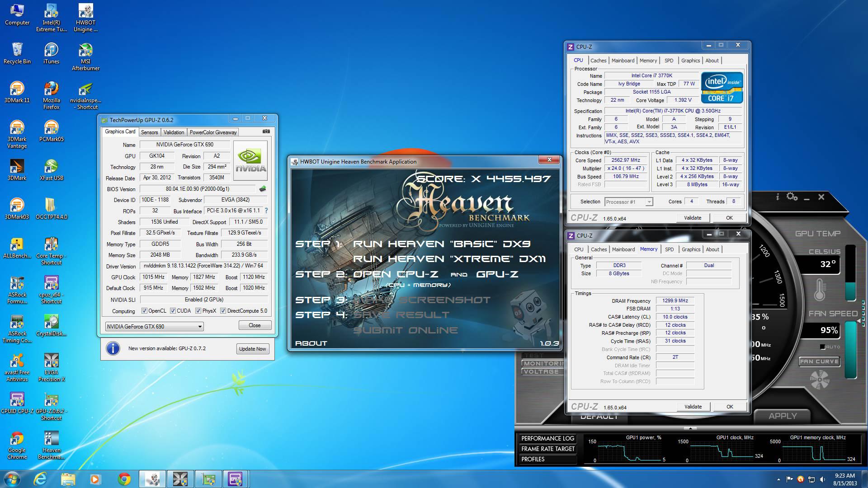Click Close button in GPU-Z
The height and width of the screenshot is (488, 868).
(255, 325)
